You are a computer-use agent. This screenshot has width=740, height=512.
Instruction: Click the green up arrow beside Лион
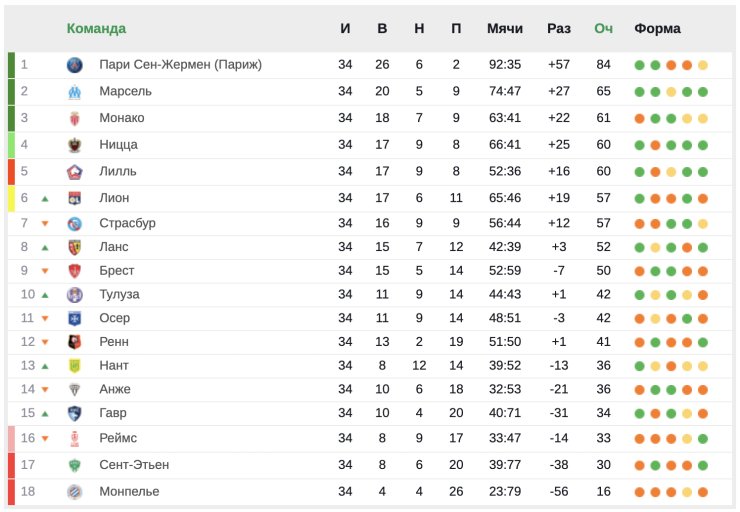(45, 199)
